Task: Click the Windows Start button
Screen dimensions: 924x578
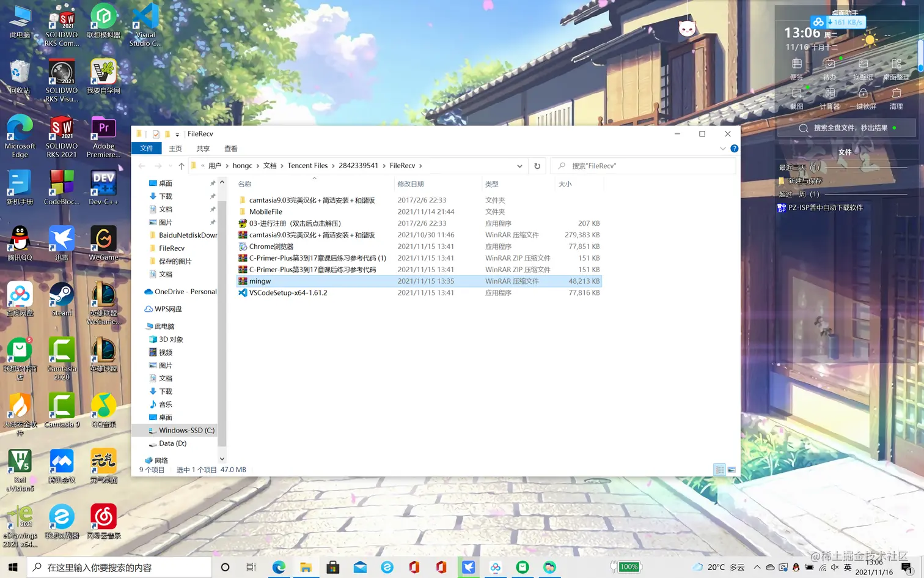Action: tap(13, 567)
